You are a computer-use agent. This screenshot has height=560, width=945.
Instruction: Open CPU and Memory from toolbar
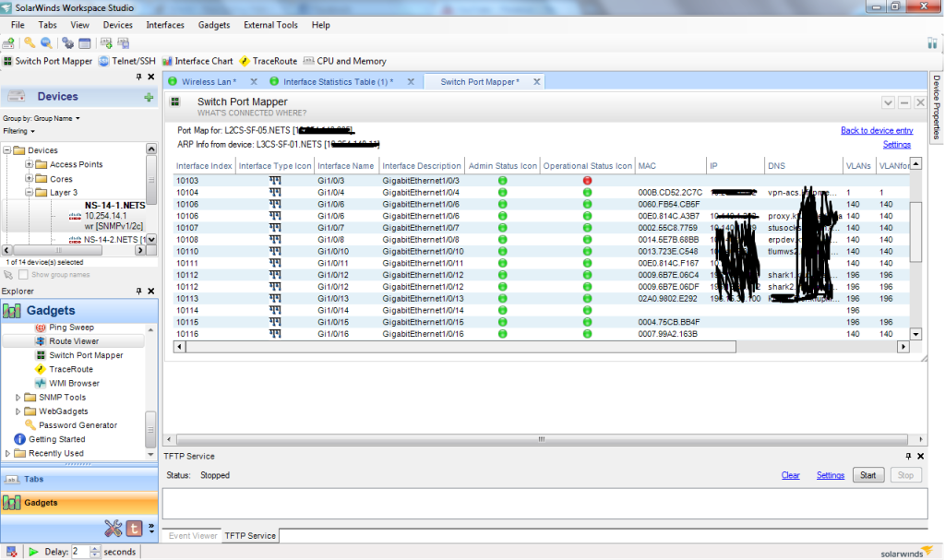click(x=345, y=61)
